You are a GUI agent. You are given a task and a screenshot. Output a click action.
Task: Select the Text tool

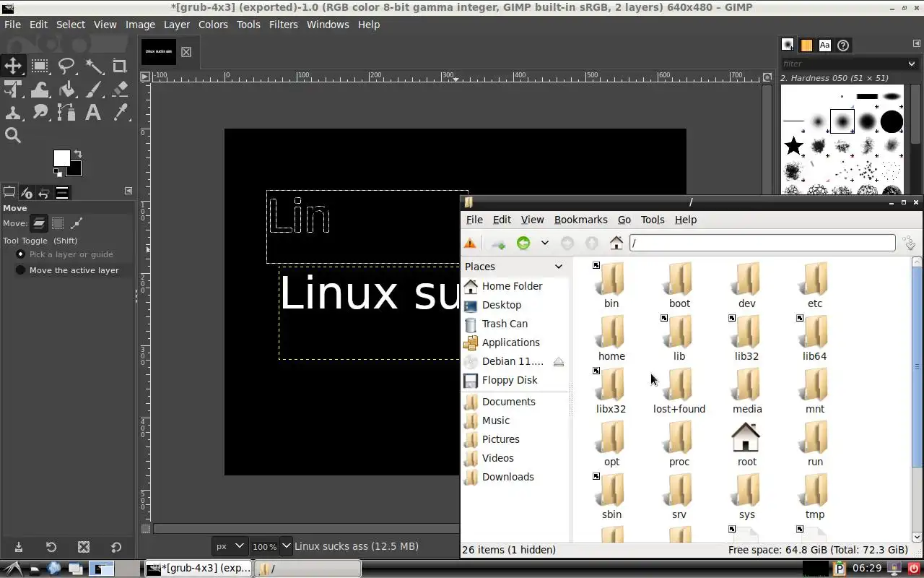coord(93,112)
